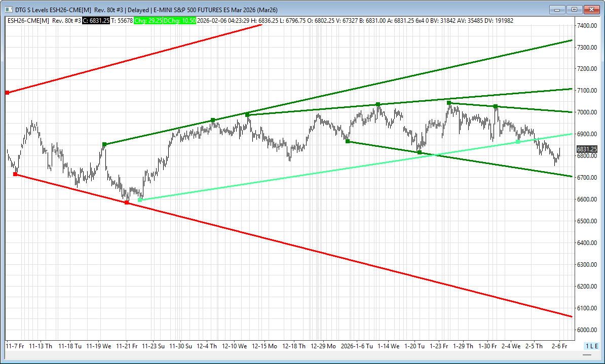Click the 12-29 Mo date on time axis
Screen dimensions: 605x364
coord(323,346)
